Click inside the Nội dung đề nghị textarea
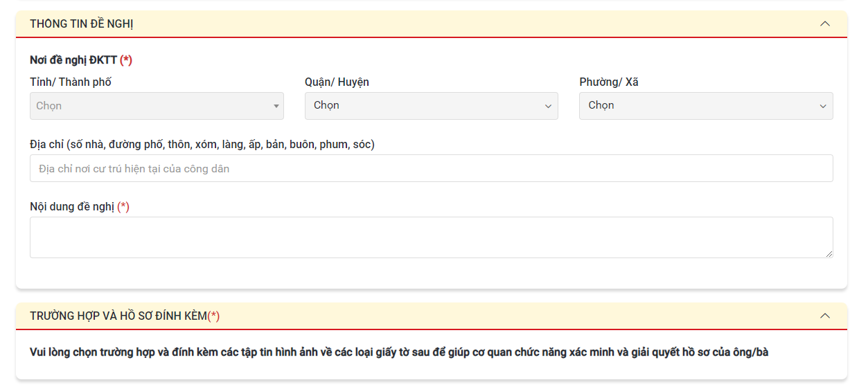This screenshot has width=868, height=389. [x=429, y=237]
